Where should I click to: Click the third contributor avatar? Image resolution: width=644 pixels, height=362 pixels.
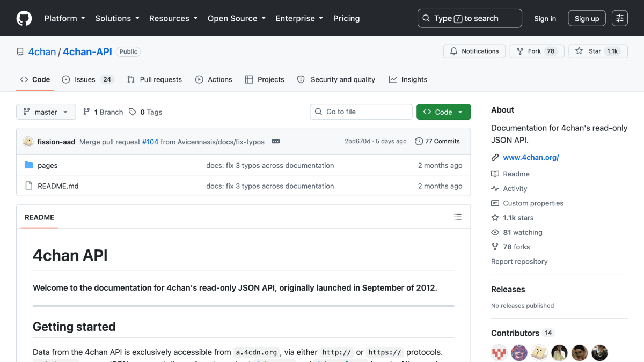tap(539, 353)
